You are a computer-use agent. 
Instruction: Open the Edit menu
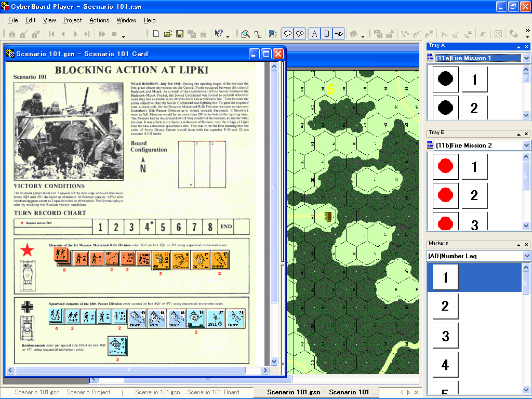click(x=31, y=20)
